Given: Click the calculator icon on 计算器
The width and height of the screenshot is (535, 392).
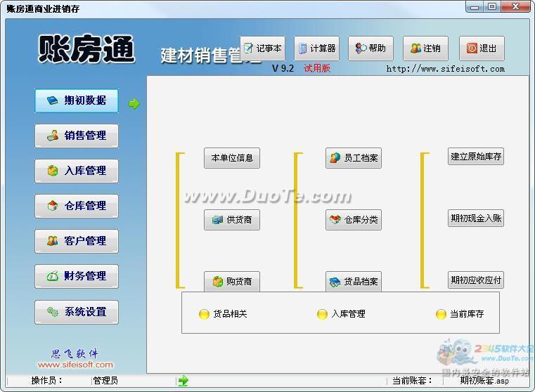Looking at the screenshot, I should tap(302, 48).
